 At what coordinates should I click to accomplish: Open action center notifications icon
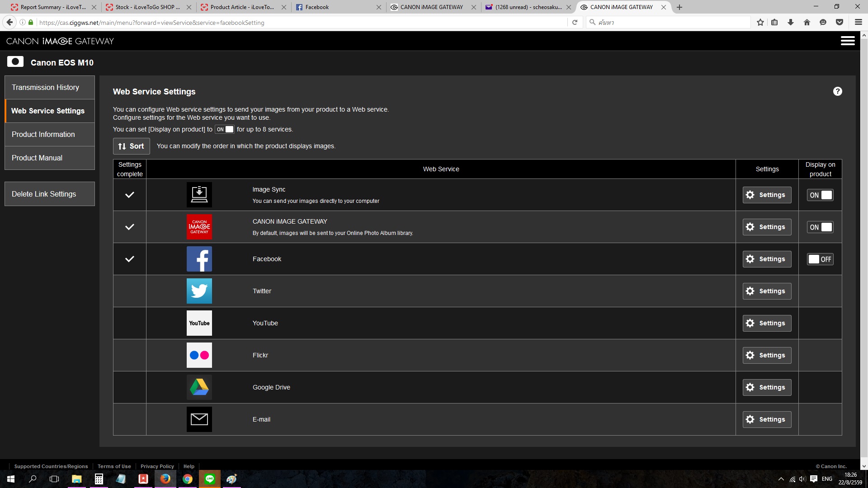pos(814,479)
